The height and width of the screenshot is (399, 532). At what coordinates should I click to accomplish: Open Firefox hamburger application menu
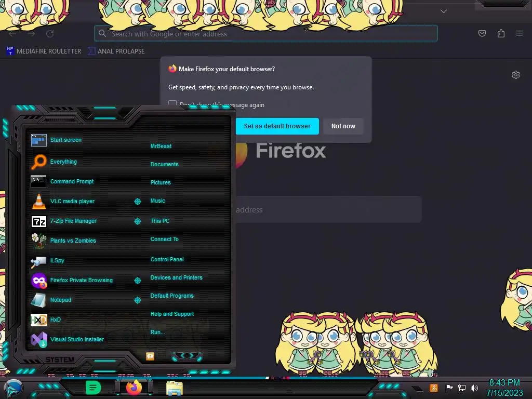click(x=519, y=33)
